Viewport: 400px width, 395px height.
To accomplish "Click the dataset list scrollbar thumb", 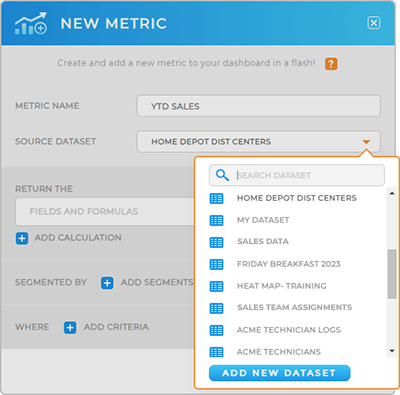I will coord(392,274).
